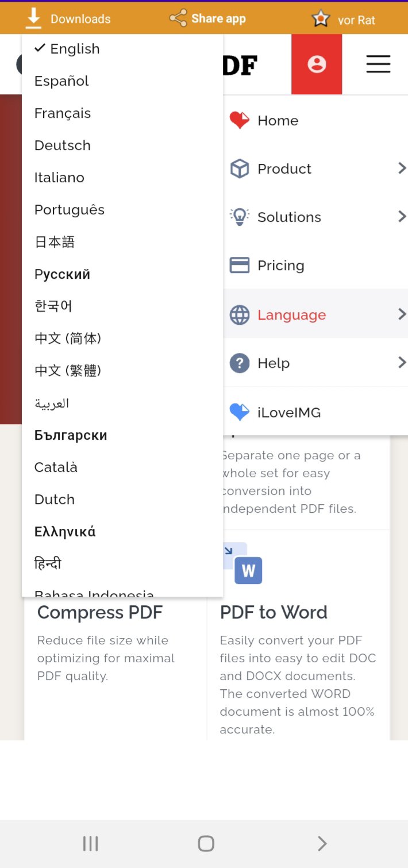Expand the Help submenu chevron
408x868 pixels.
point(402,362)
